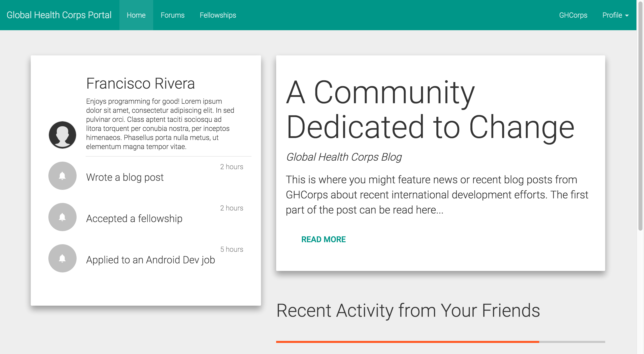Click the orange progress bar
The image size is (644, 354).
407,342
